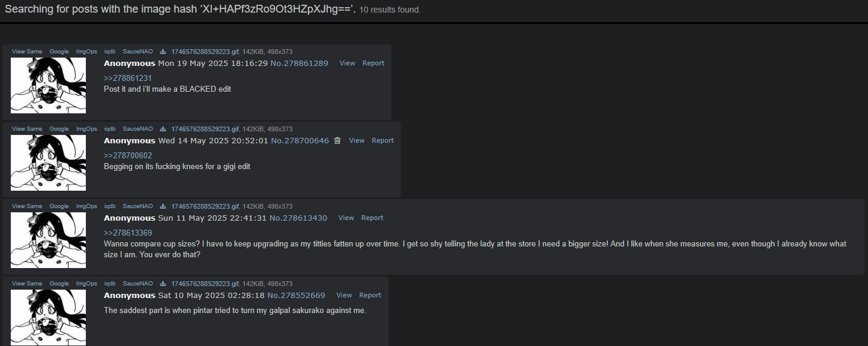Click View Same on the first post

point(27,52)
